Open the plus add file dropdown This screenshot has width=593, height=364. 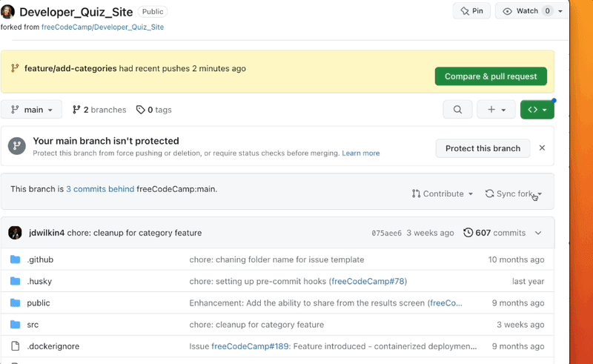pos(496,110)
